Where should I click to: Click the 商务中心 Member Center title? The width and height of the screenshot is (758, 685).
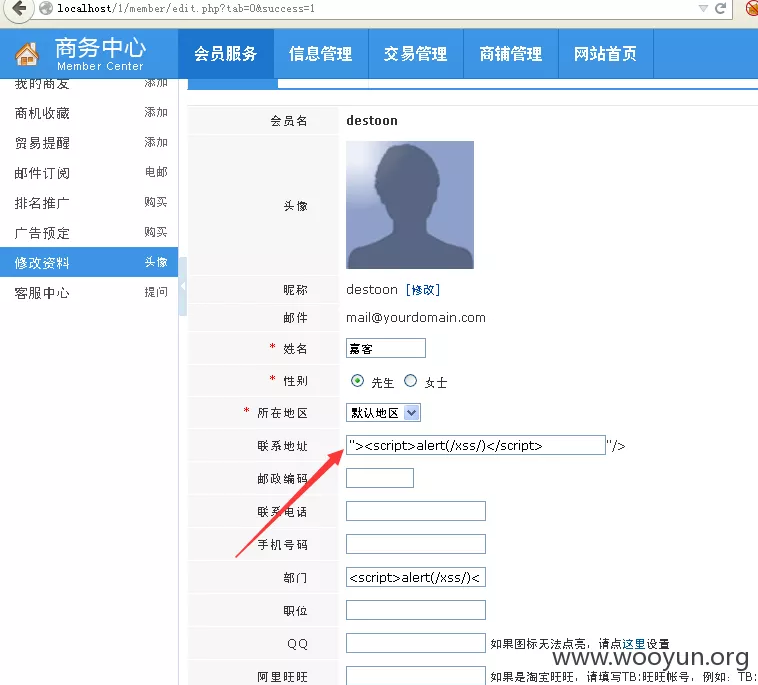(100, 54)
